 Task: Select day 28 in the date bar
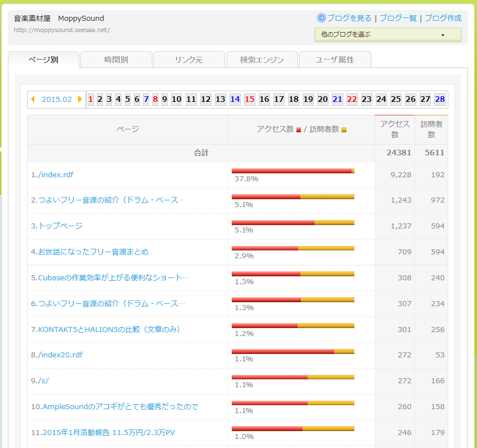[x=440, y=100]
